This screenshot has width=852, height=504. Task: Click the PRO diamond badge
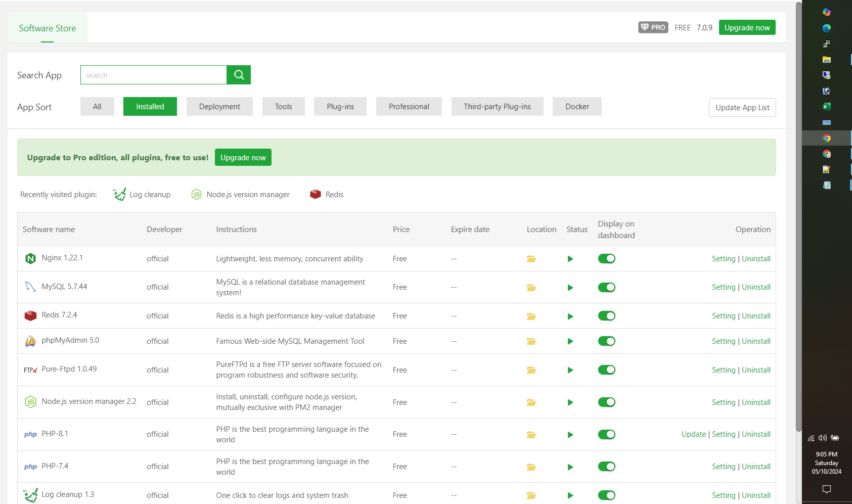653,27
